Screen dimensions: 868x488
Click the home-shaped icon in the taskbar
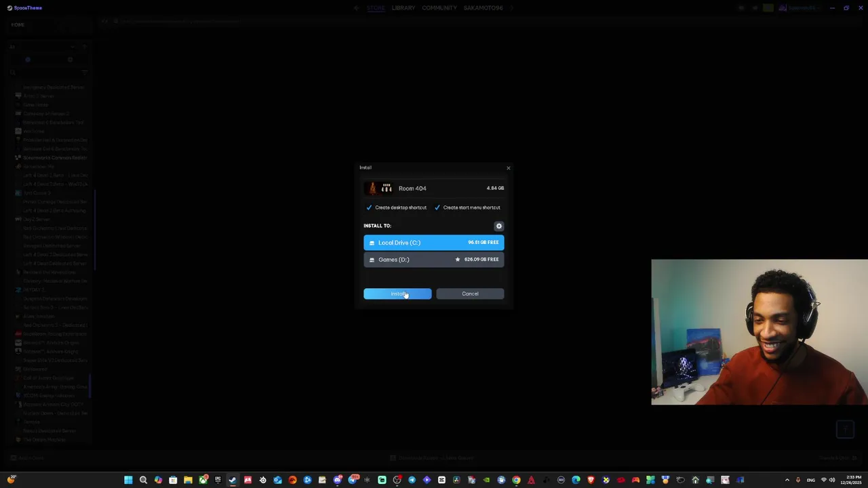695,480
